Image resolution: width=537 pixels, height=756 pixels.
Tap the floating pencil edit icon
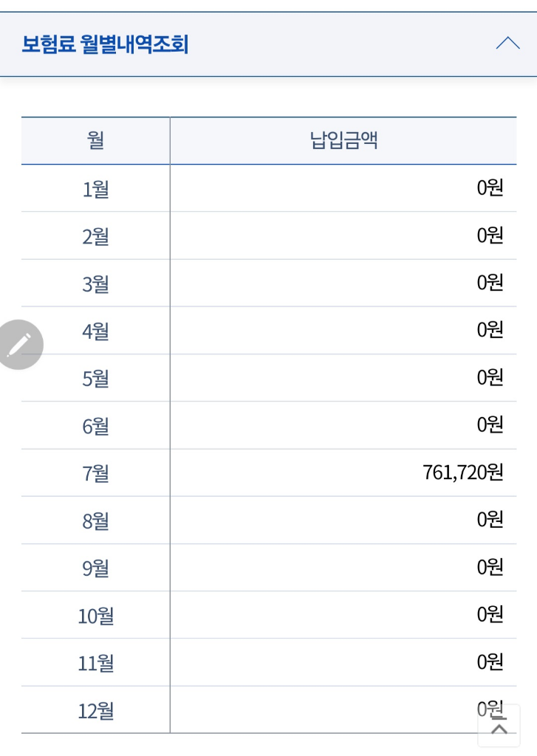coord(20,344)
